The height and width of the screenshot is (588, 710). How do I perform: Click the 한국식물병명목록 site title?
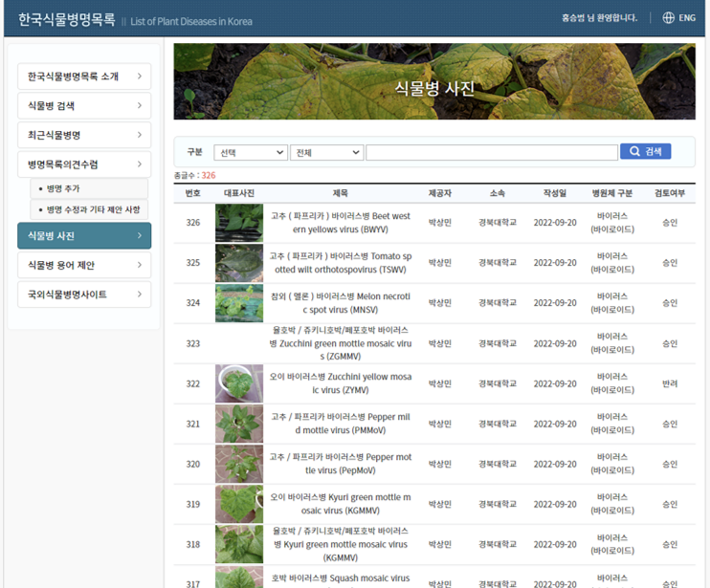(67, 19)
